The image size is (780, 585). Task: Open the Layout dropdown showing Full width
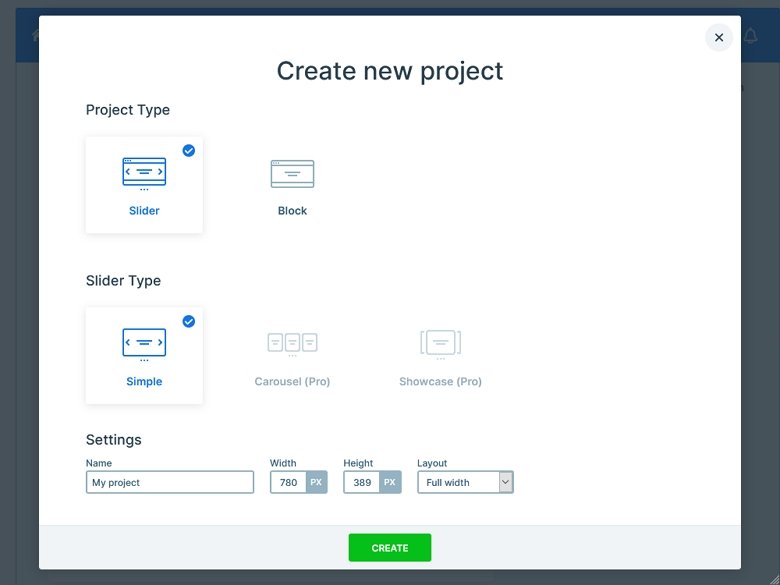pyautogui.click(x=465, y=482)
